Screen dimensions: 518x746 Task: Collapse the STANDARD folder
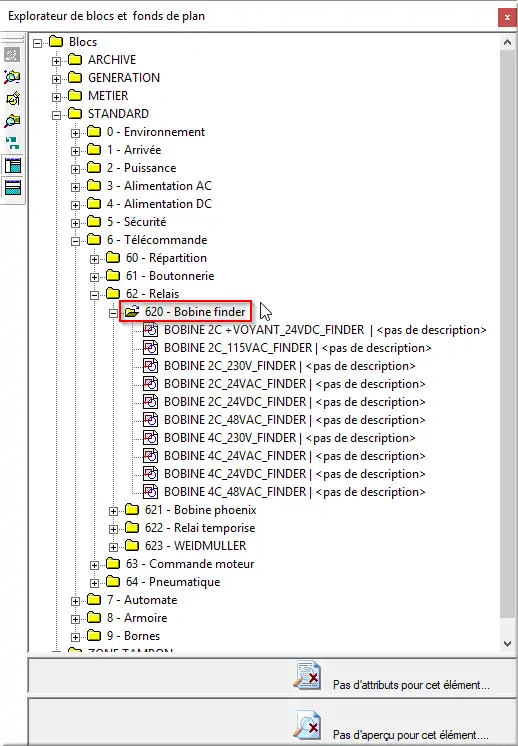(57, 115)
